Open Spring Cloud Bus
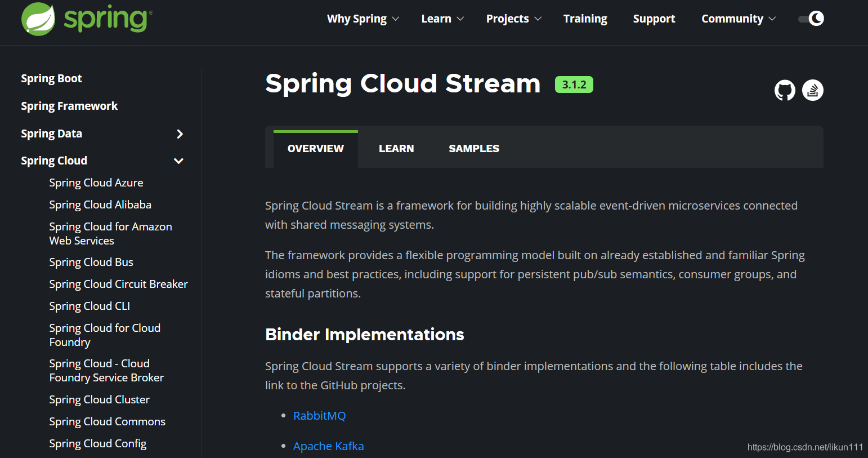The height and width of the screenshot is (458, 868). 91,262
